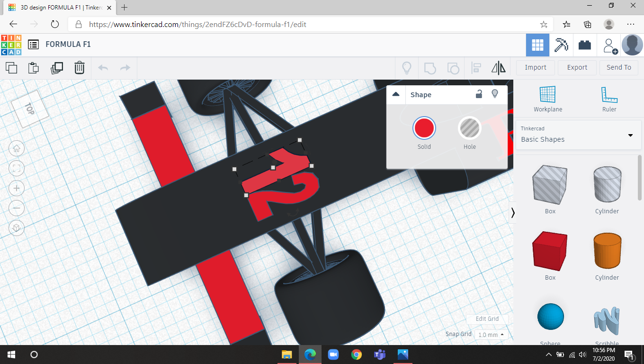This screenshot has height=364, width=644.
Task: Fit the view to selection
Action: click(17, 168)
